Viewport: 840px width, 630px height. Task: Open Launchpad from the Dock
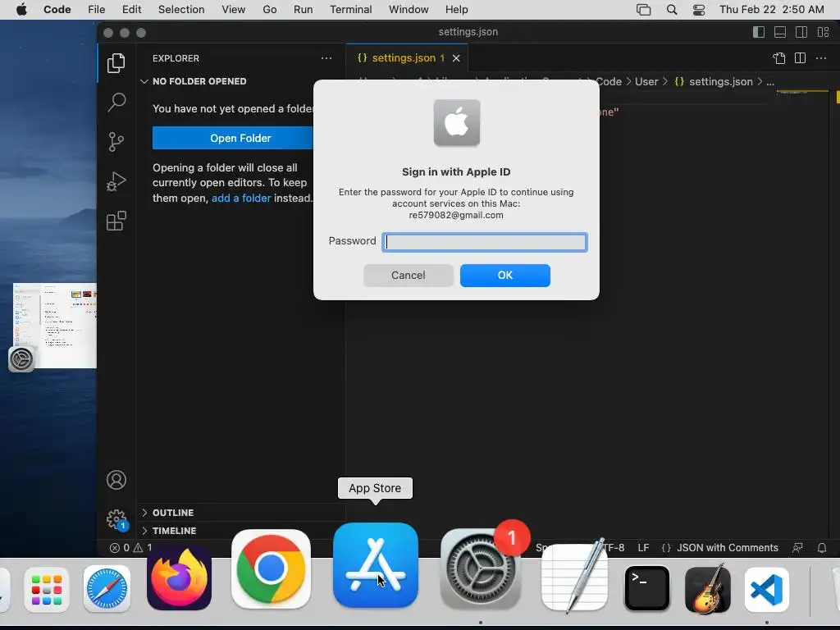(x=47, y=589)
